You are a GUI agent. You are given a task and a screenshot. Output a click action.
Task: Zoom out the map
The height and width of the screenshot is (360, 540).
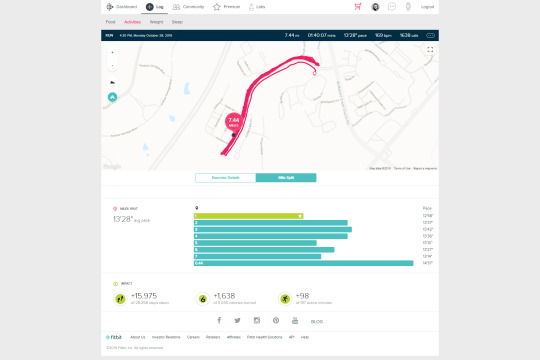click(x=112, y=65)
